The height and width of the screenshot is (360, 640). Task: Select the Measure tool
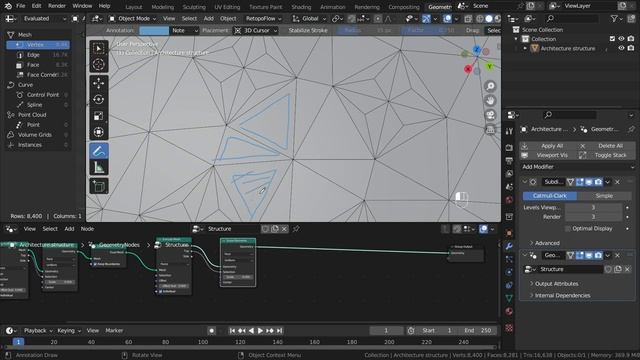pyautogui.click(x=98, y=167)
